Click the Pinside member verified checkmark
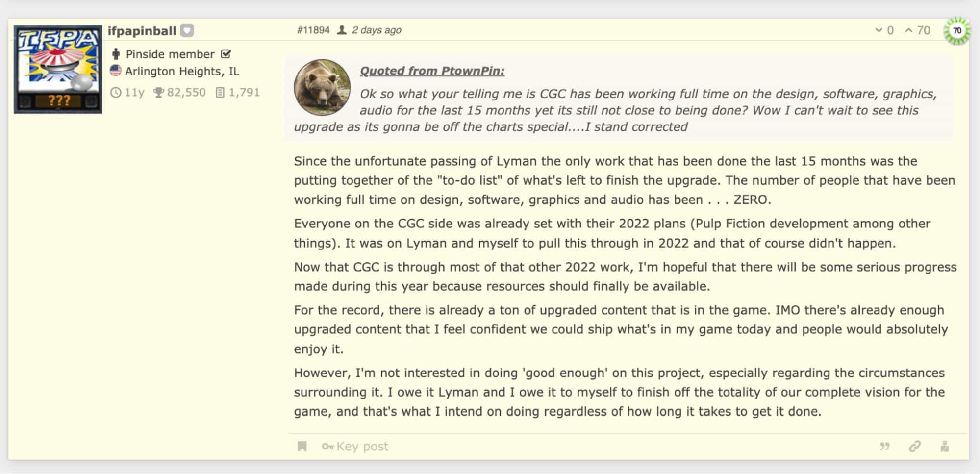The height and width of the screenshot is (474, 980). (x=226, y=54)
